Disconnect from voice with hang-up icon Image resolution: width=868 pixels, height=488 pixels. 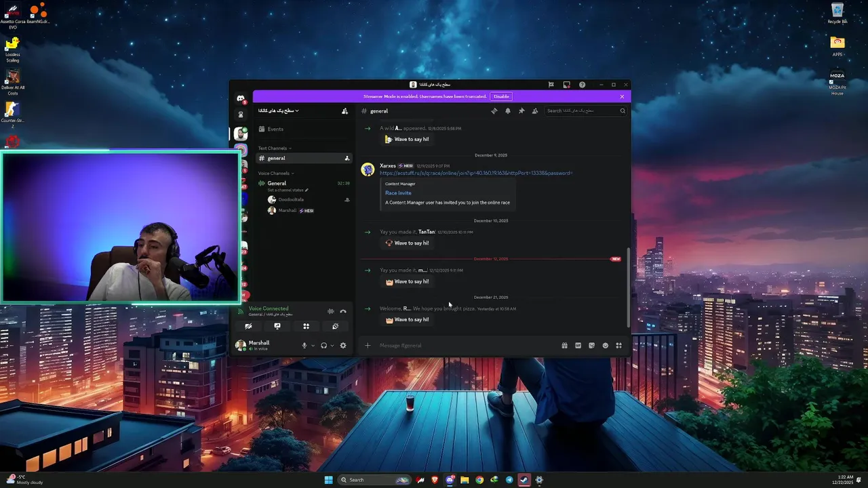[x=343, y=311]
